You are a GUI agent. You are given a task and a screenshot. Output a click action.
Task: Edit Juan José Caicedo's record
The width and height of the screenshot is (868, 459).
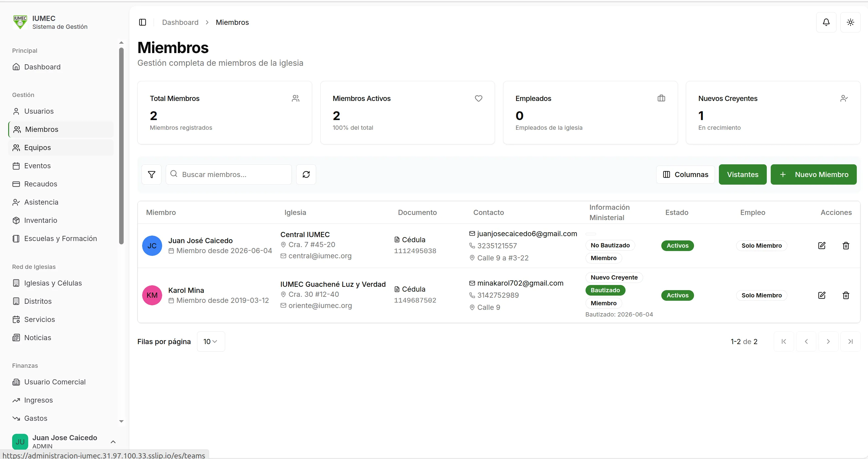tap(822, 246)
